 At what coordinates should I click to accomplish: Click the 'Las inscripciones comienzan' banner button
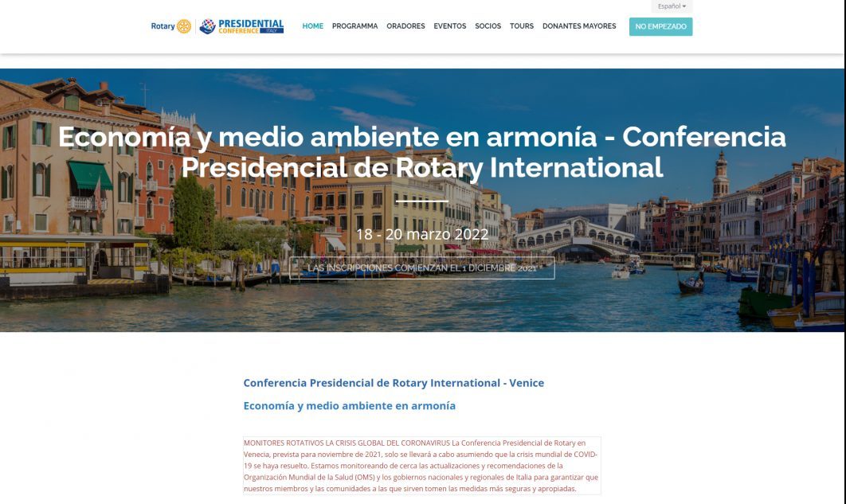[422, 268]
